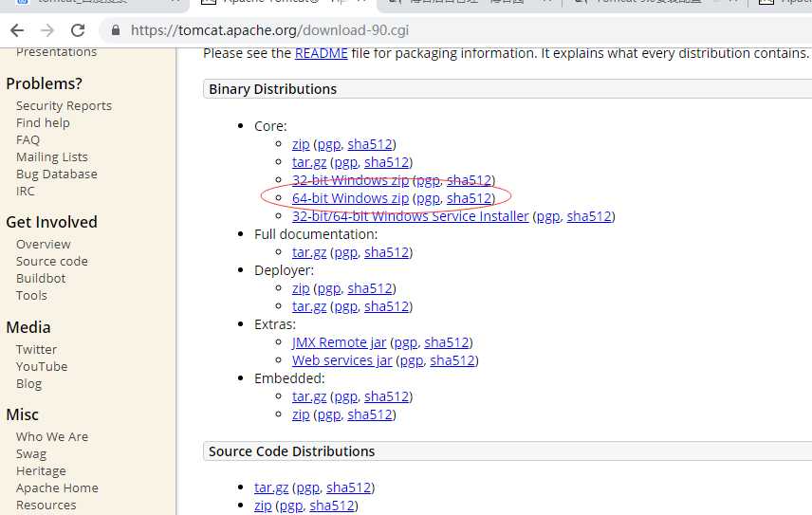Screen dimensions: 812x515
Task: Download the source code tar.gz
Action: pos(271,487)
